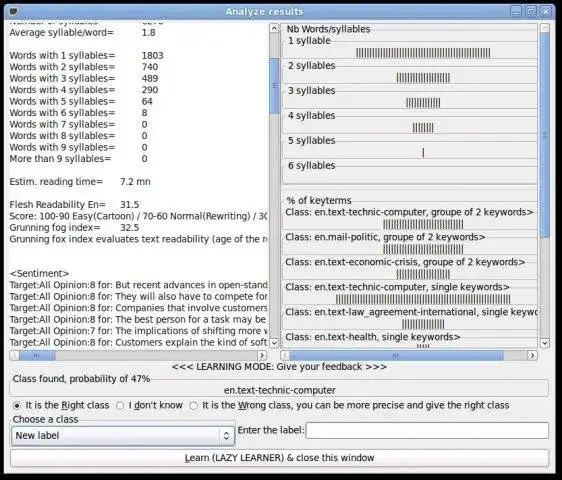Screen dimensions: 562x480
Task: Click the sentiment line 'Companies that involve customers'
Action: pyautogui.click(x=139, y=308)
